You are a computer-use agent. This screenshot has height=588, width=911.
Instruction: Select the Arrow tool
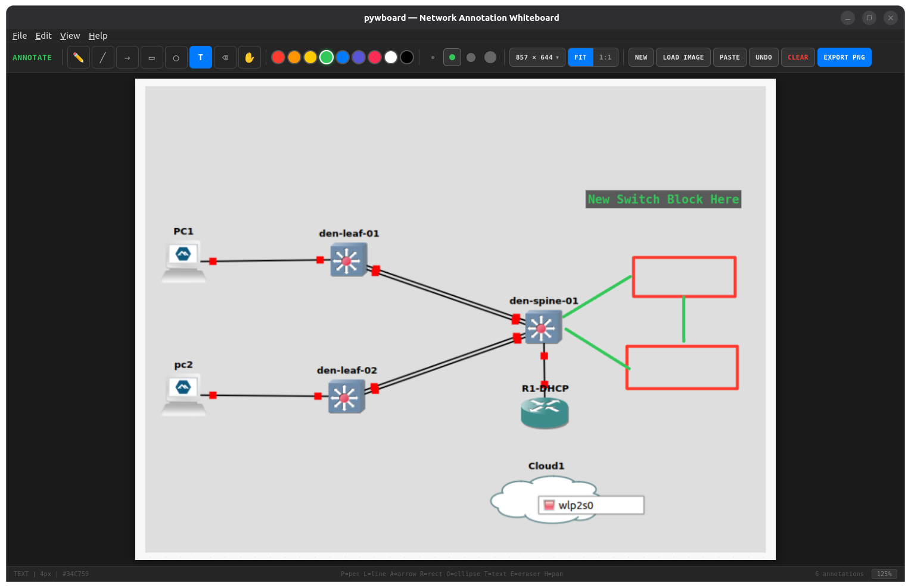pyautogui.click(x=127, y=57)
